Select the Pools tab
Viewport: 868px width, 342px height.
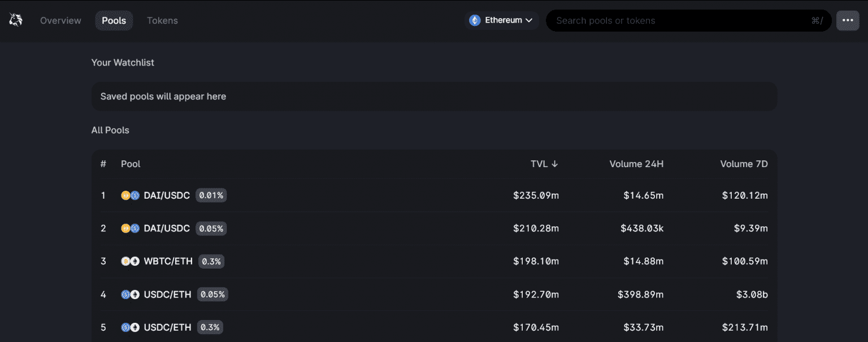coord(114,20)
